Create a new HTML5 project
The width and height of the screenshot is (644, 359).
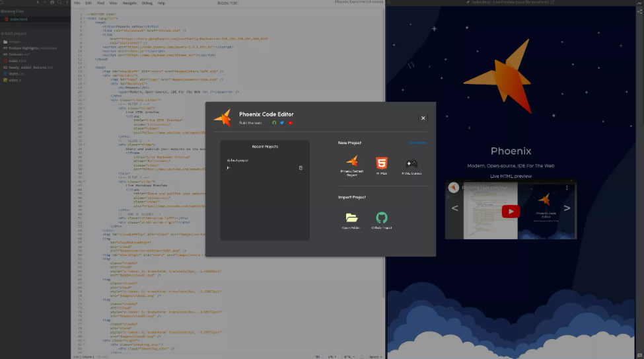[x=382, y=165]
